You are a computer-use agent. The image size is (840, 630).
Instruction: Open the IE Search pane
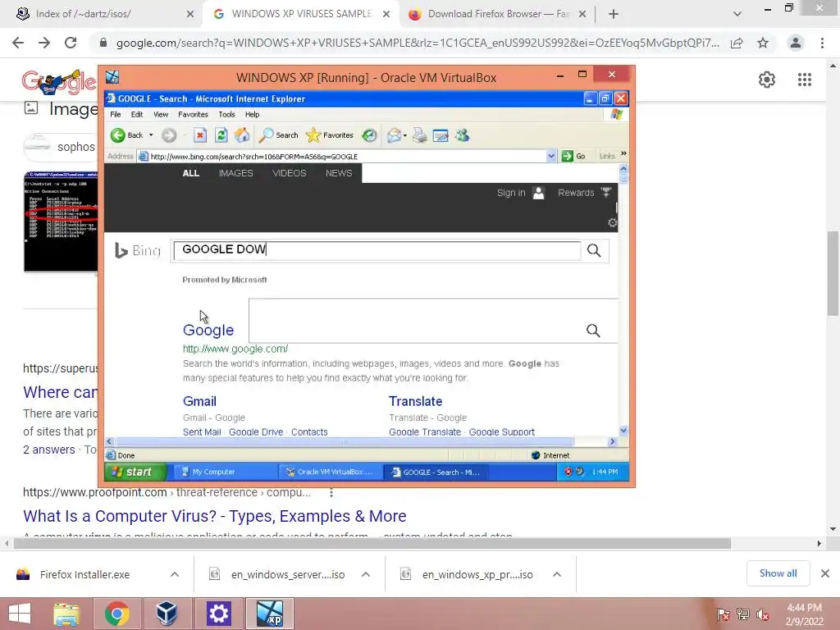tap(278, 135)
